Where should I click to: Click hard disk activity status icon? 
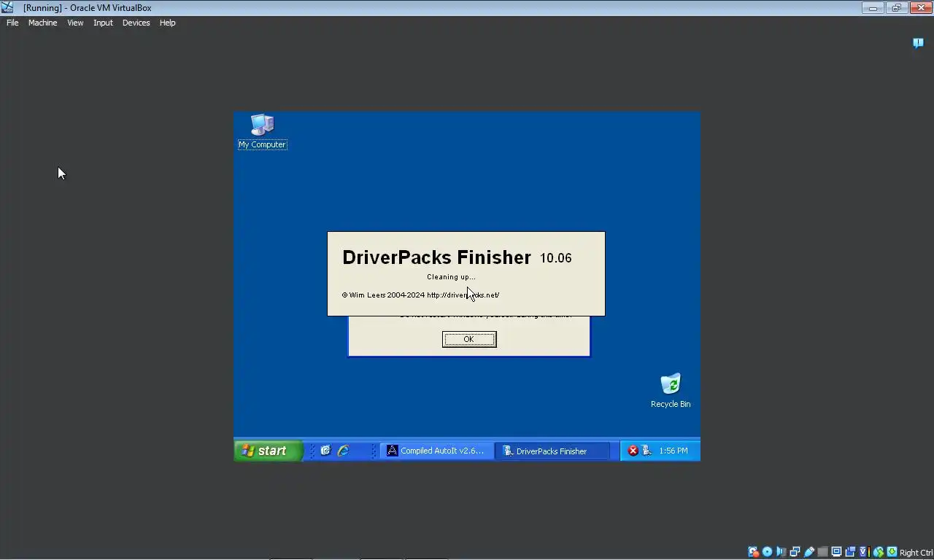753,552
